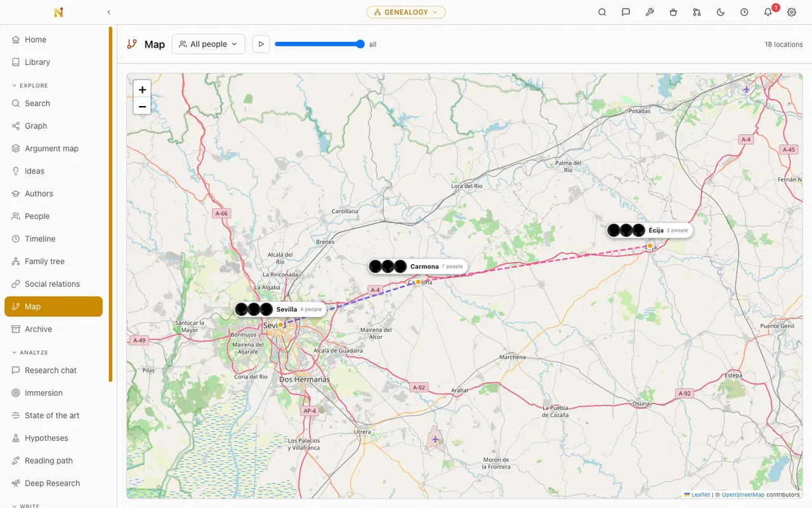The width and height of the screenshot is (812, 508).
Task: Click the N app logo
Action: [x=59, y=12]
